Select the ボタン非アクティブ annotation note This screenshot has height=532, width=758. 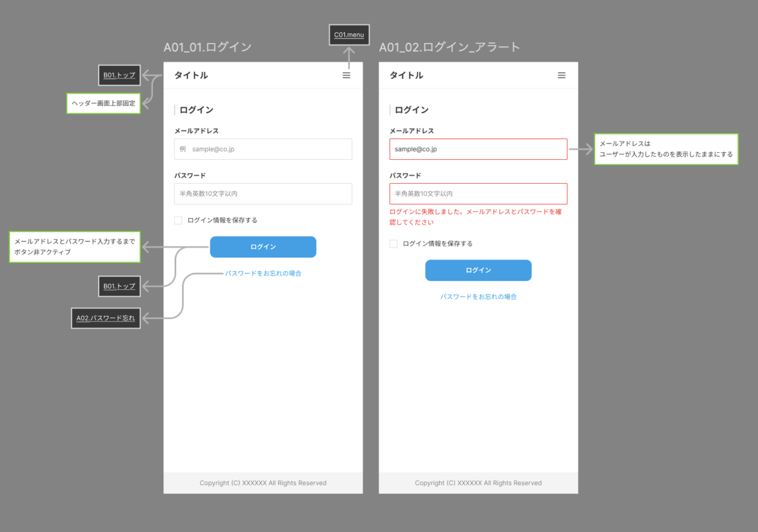75,246
